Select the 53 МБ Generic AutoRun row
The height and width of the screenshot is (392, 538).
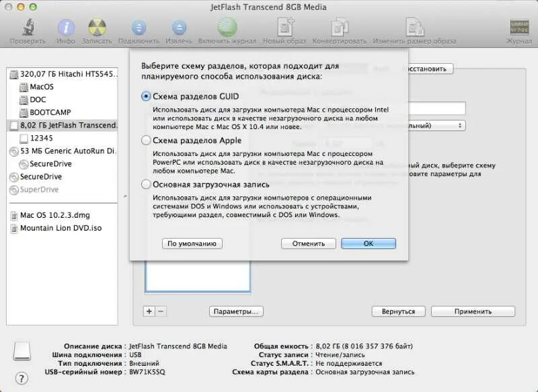tap(62, 151)
